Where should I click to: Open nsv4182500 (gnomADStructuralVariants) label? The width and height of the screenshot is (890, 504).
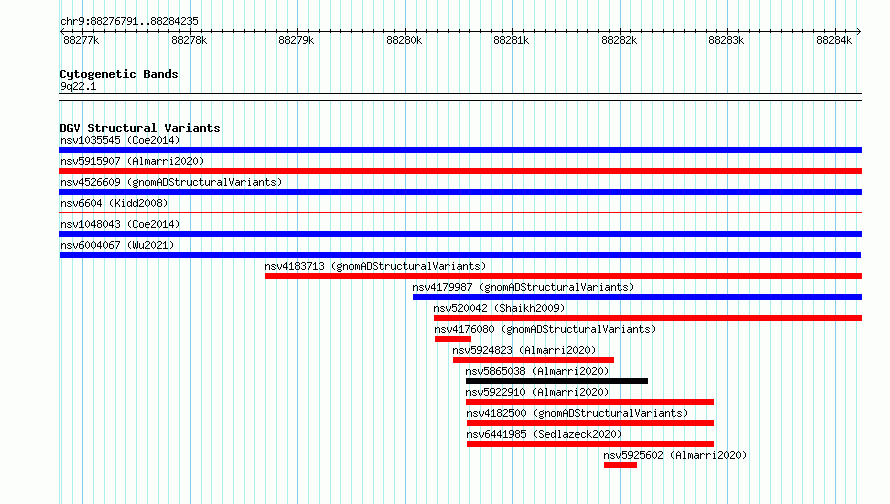point(577,413)
